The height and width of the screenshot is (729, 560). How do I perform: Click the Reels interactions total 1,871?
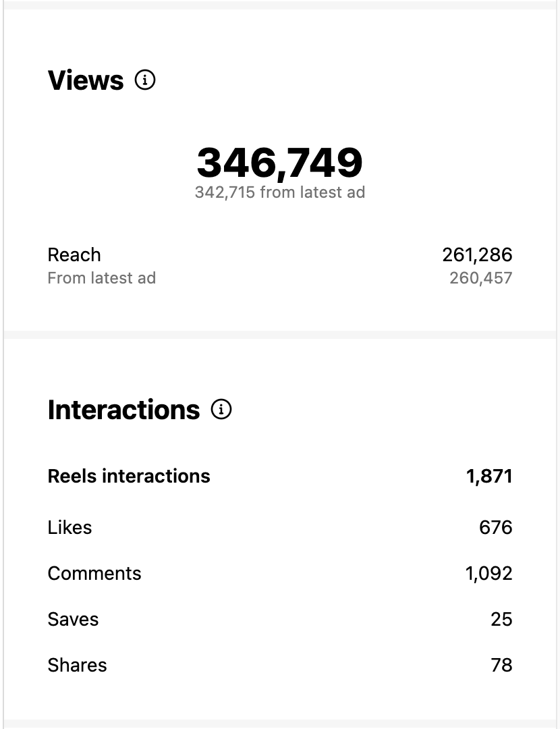click(x=489, y=476)
